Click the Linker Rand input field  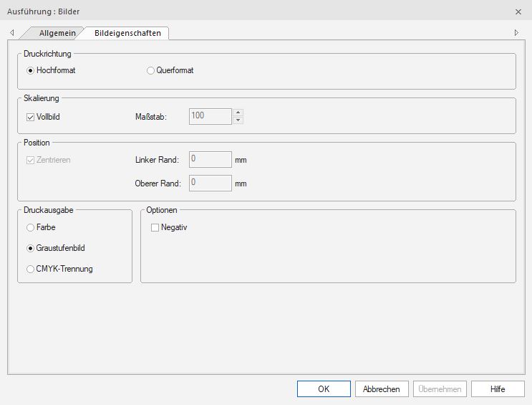coord(210,159)
